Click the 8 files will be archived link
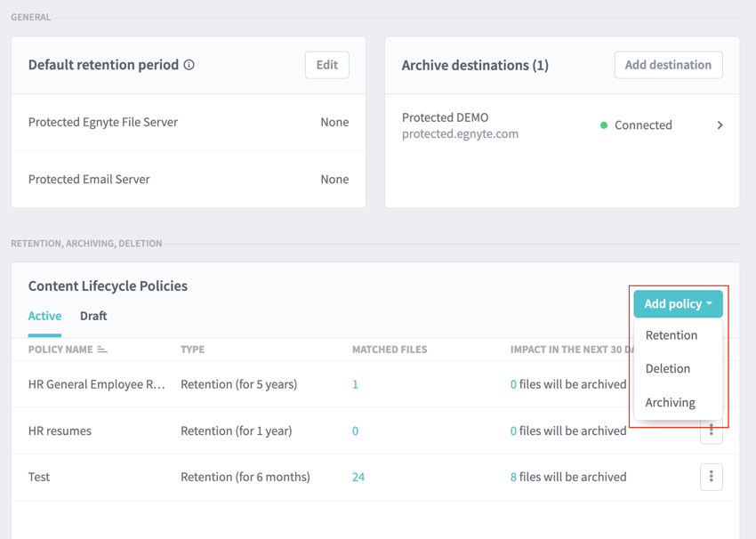Viewport: 756px width, 539px height. tap(514, 477)
